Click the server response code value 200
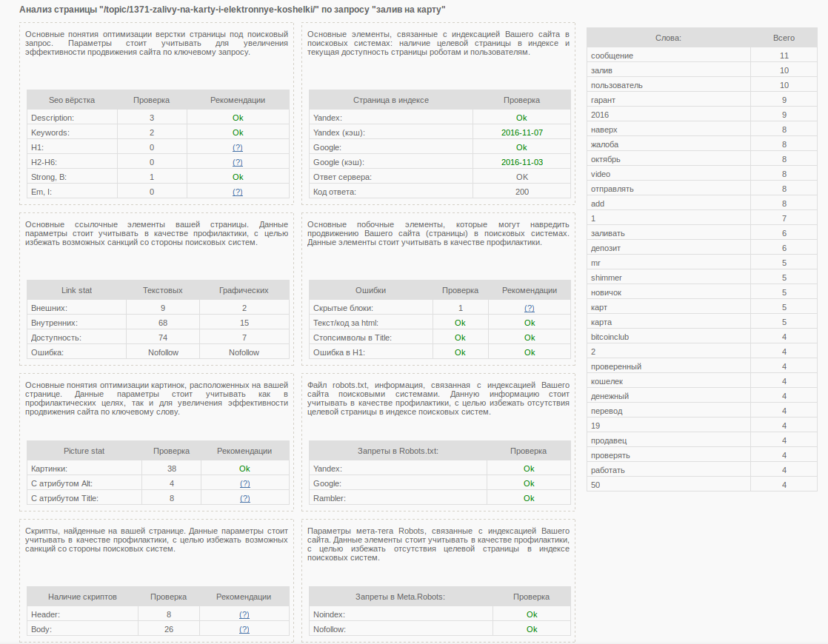 click(521, 192)
